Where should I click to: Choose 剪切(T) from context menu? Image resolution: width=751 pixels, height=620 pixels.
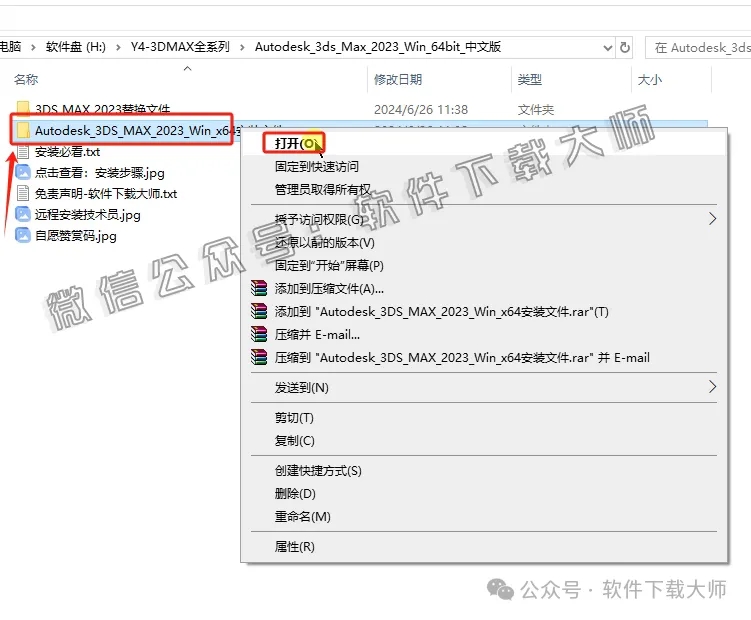[x=294, y=418]
